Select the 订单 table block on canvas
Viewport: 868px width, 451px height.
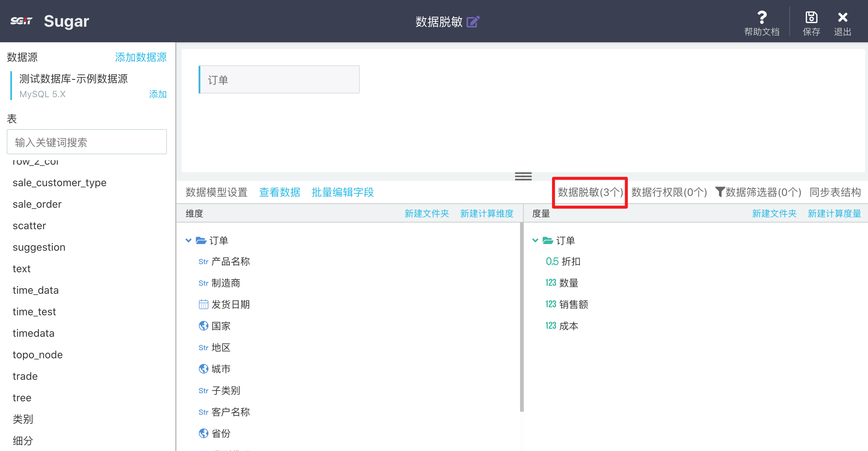279,80
